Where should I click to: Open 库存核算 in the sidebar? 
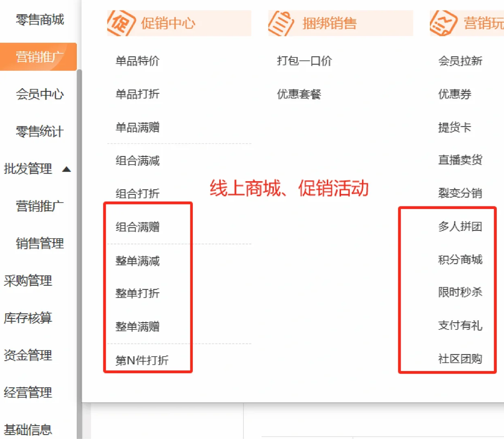click(28, 318)
